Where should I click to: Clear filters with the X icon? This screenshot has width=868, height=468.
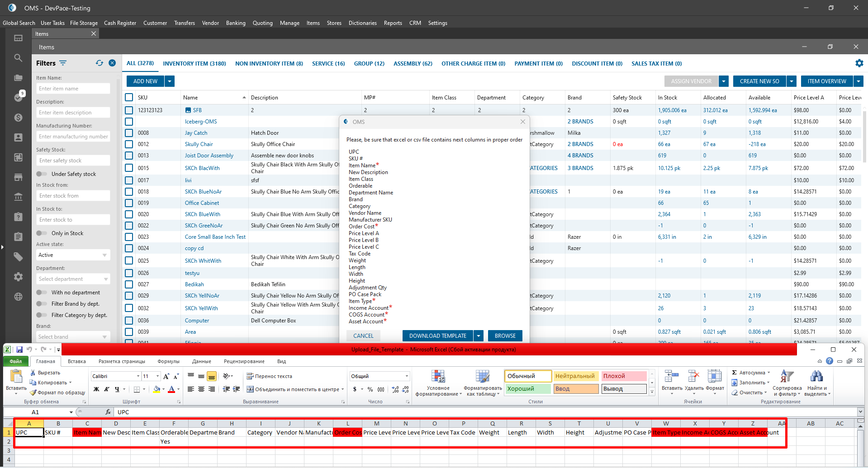[x=112, y=63]
